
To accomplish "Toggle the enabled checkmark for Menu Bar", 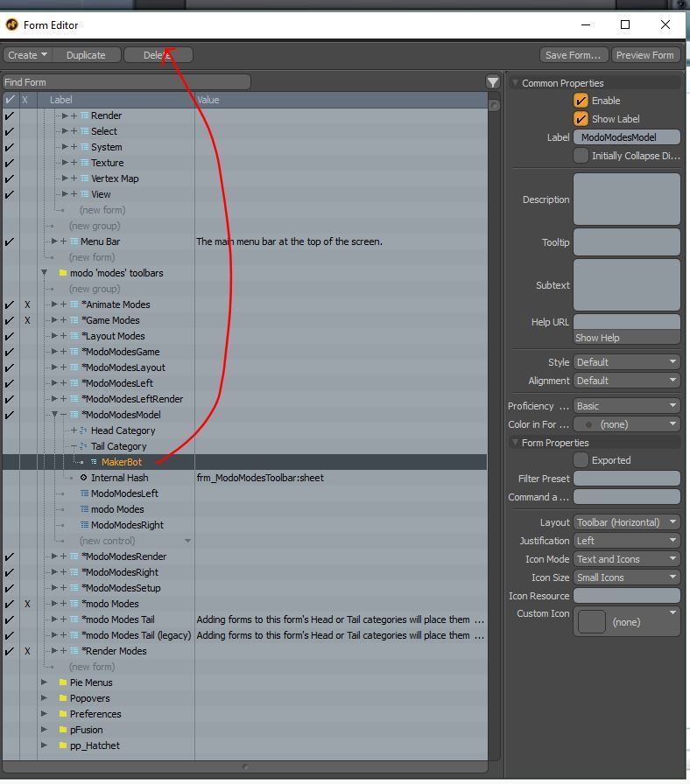I will [x=10, y=242].
